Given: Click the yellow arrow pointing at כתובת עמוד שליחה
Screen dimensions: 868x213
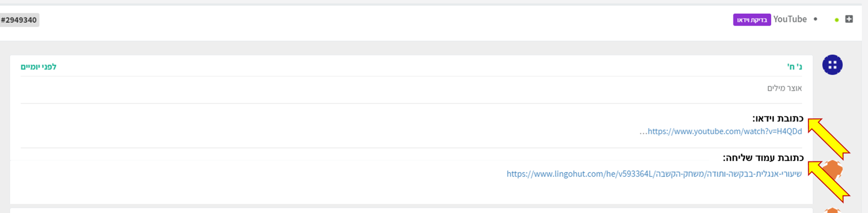Looking at the screenshot, I should point(828,180).
